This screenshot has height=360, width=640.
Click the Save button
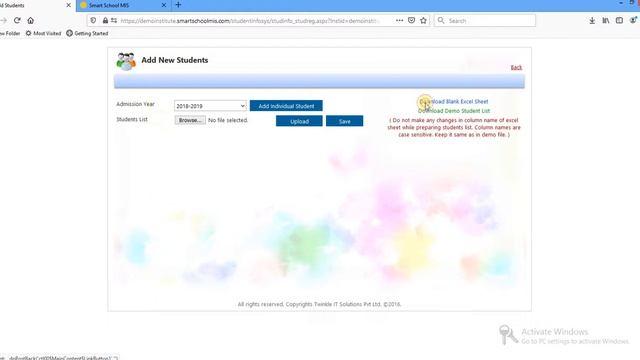pos(344,121)
